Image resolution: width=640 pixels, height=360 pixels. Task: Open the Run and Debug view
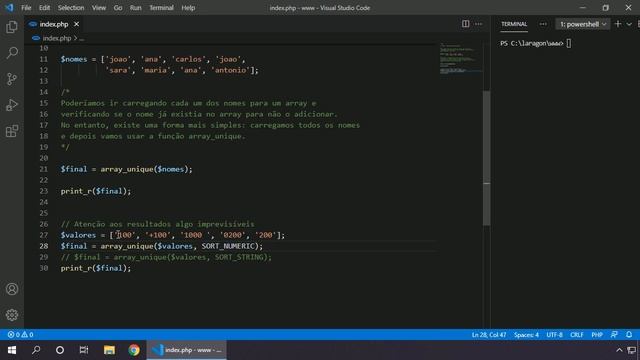tap(12, 105)
